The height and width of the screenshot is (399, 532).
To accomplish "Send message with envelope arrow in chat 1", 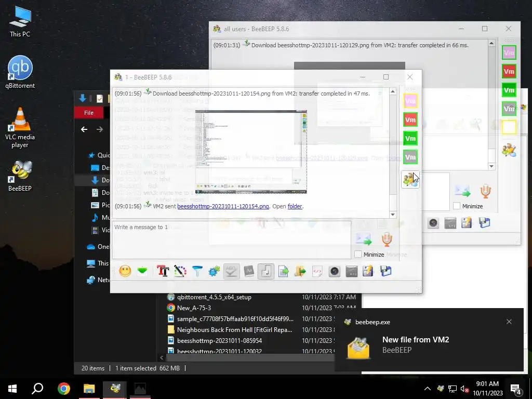I will click(363, 239).
